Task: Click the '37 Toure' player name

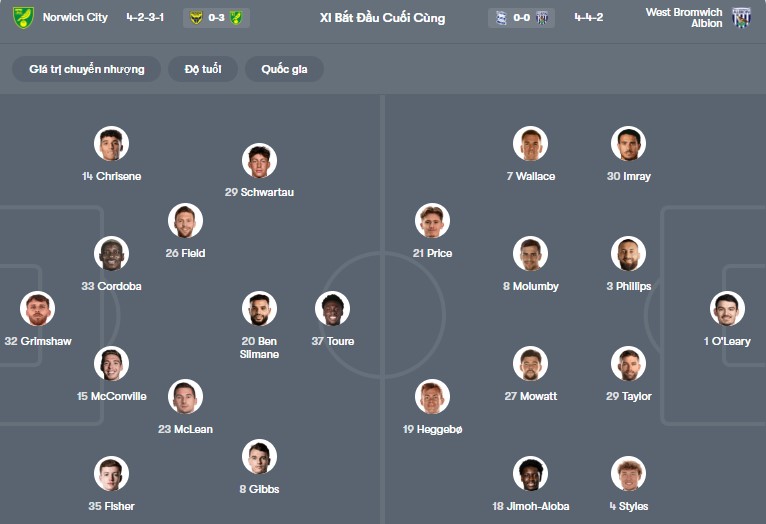Action: (333, 341)
